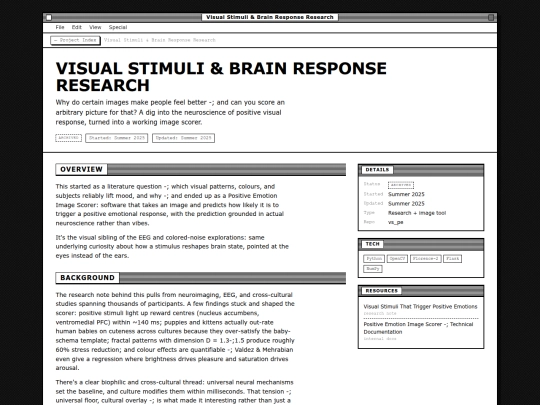
Task: Click the Archived status badge in Details
Action: click(401, 185)
